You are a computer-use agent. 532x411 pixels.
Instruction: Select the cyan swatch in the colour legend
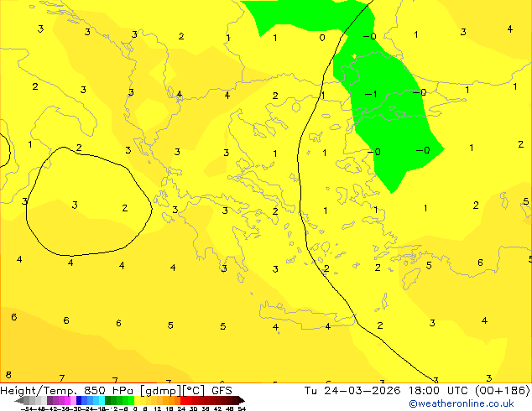point(102,400)
